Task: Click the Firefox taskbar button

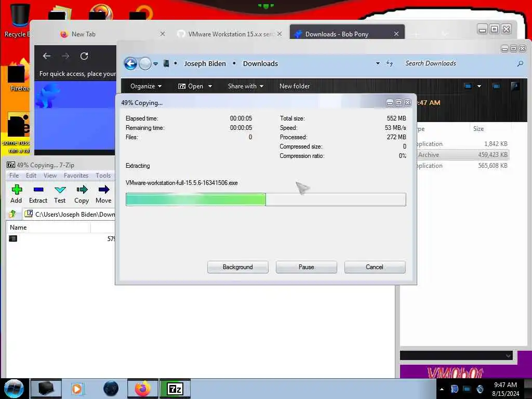Action: [143, 389]
